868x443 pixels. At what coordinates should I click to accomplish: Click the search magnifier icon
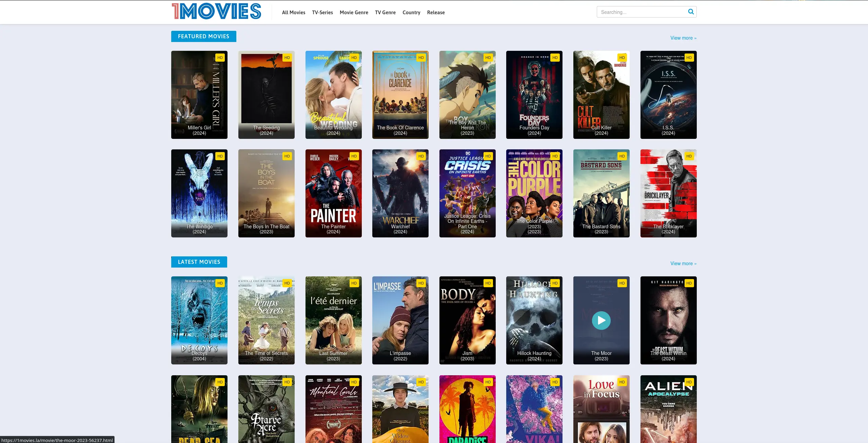point(691,12)
